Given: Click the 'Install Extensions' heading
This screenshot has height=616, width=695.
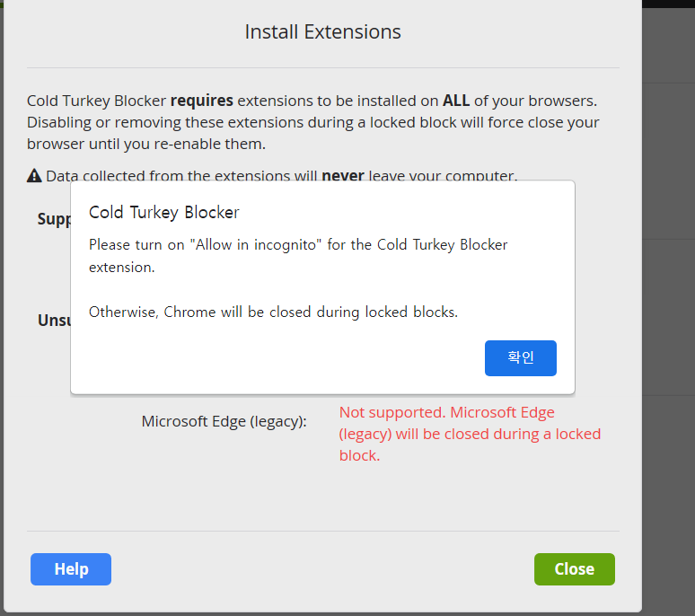Looking at the screenshot, I should pos(322,32).
